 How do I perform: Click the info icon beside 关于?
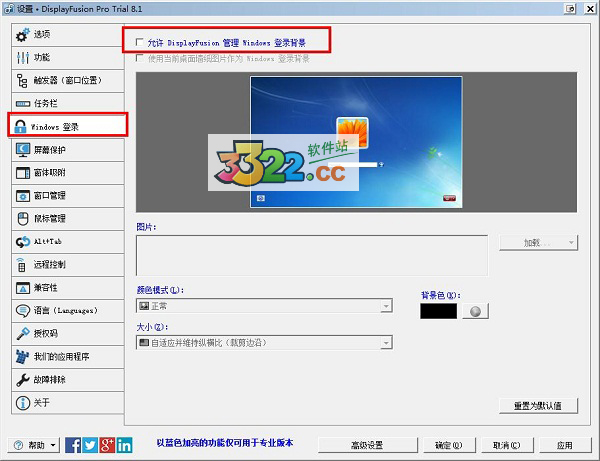coord(23,402)
